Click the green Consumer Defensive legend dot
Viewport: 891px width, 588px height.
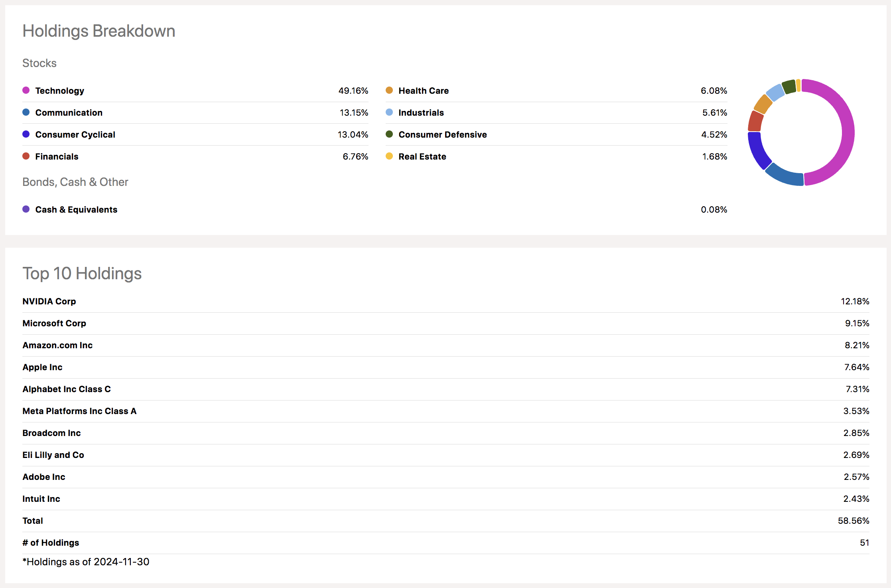coord(389,134)
